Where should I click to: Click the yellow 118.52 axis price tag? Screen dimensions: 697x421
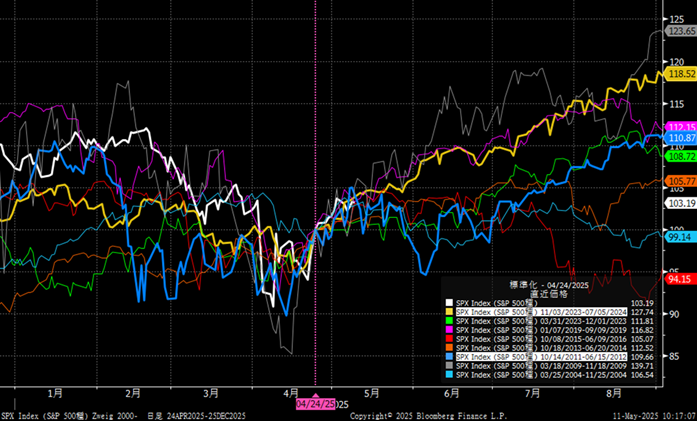pos(681,74)
